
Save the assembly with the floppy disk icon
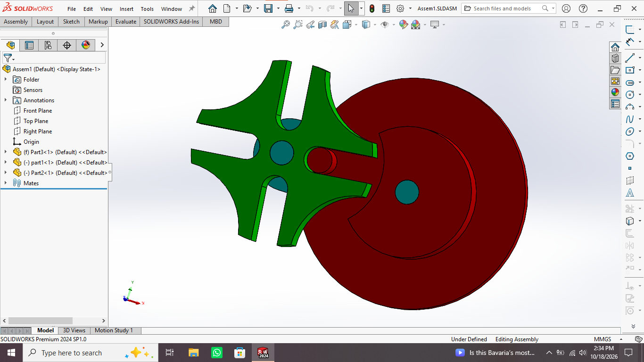pyautogui.click(x=268, y=8)
